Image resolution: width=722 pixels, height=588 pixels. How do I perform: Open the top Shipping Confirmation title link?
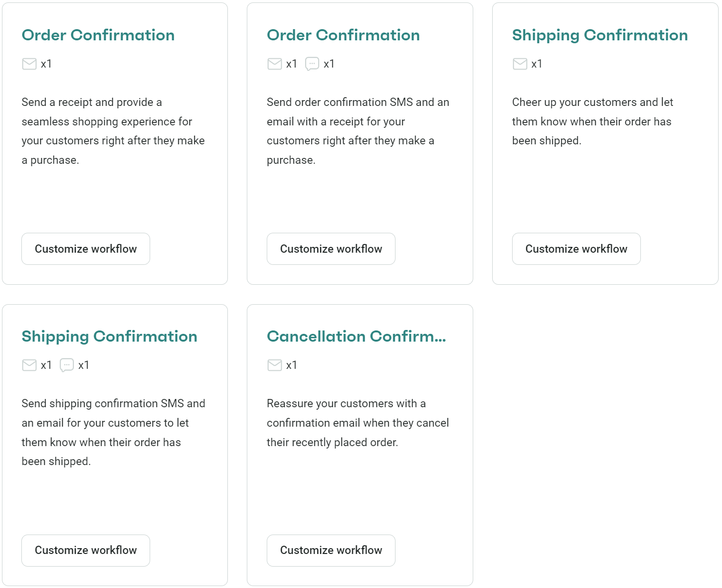tap(600, 35)
